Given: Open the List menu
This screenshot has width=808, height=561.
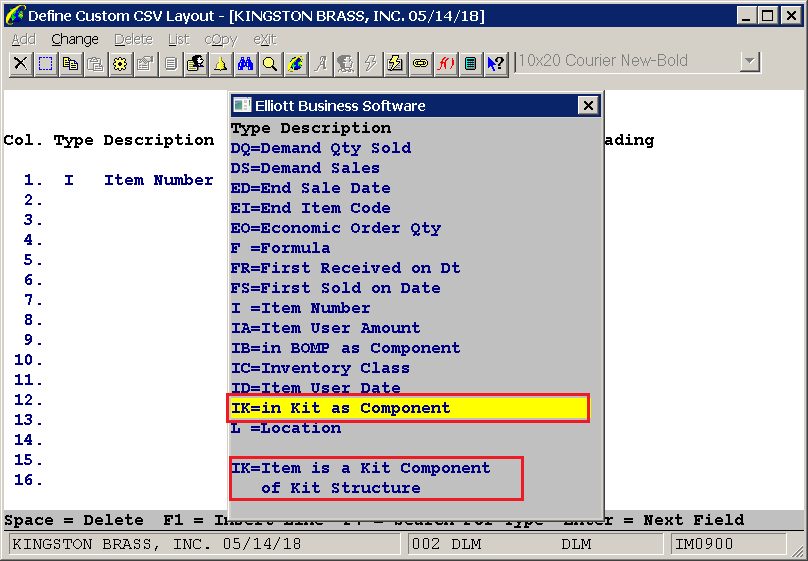Looking at the screenshot, I should click(178, 39).
